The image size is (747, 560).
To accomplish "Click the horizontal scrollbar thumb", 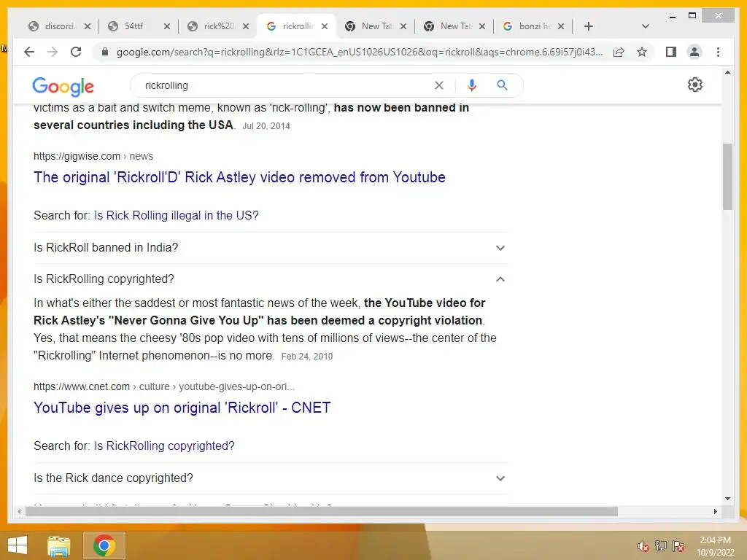I will point(322,511).
